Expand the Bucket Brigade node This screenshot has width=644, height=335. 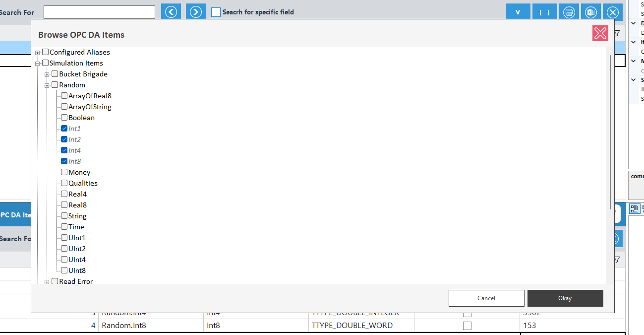(47, 74)
